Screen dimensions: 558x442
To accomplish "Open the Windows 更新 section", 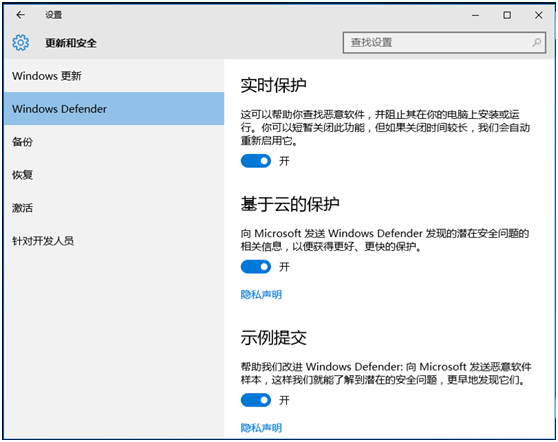I will point(114,76).
